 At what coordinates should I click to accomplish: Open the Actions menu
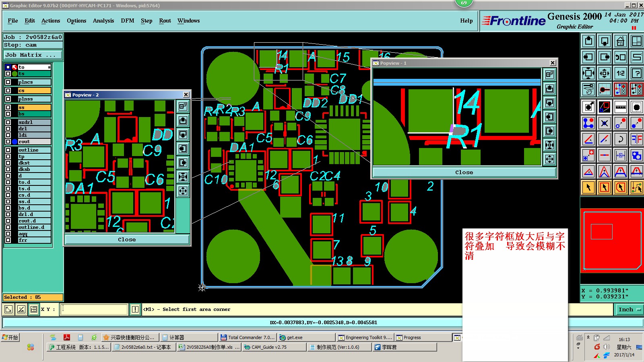click(x=51, y=21)
